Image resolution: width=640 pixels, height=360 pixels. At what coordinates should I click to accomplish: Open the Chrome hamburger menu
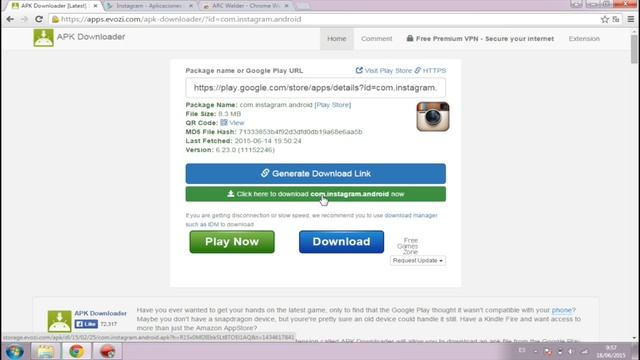(631, 19)
